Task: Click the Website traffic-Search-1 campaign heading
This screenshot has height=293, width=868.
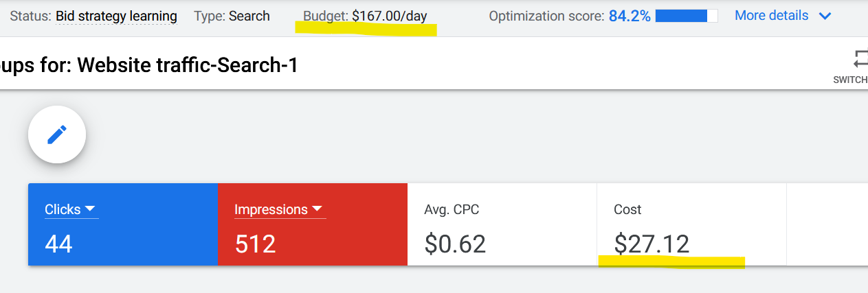Action: coord(188,65)
